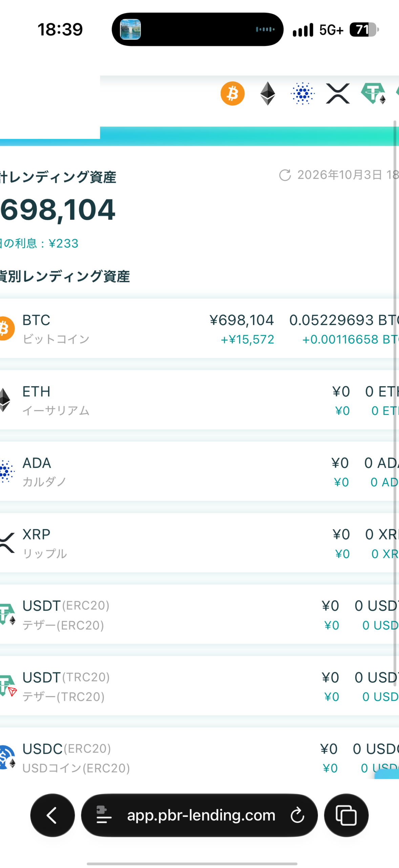
Task: Tap the Bitcoin icon in top banner
Action: (x=232, y=93)
